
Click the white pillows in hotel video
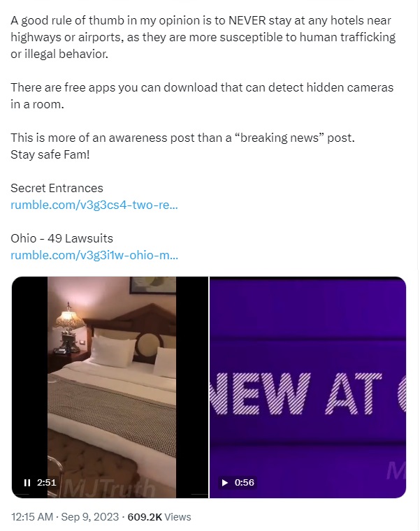[x=132, y=352]
